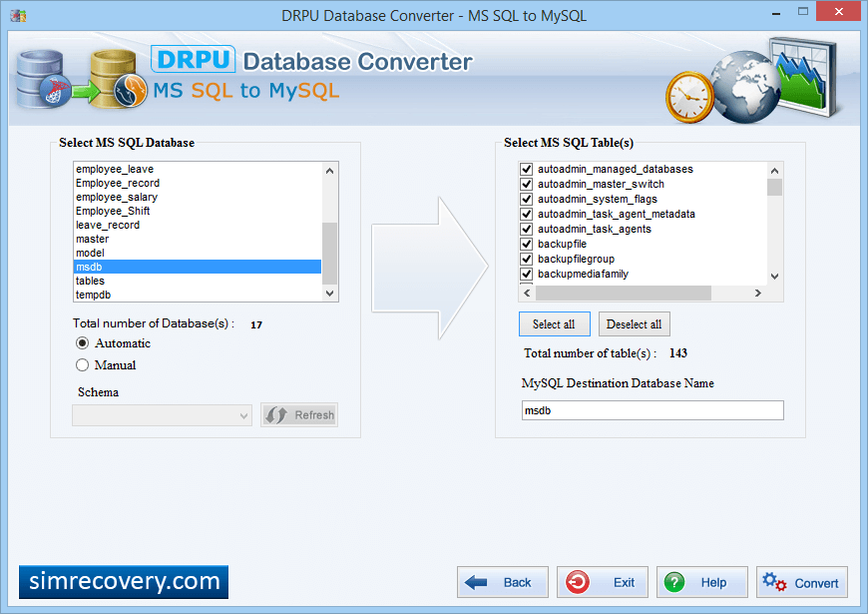Viewport: 868px width, 614px height.
Task: Click the table list horizontal scrollbar thumb
Action: pyautogui.click(x=623, y=294)
